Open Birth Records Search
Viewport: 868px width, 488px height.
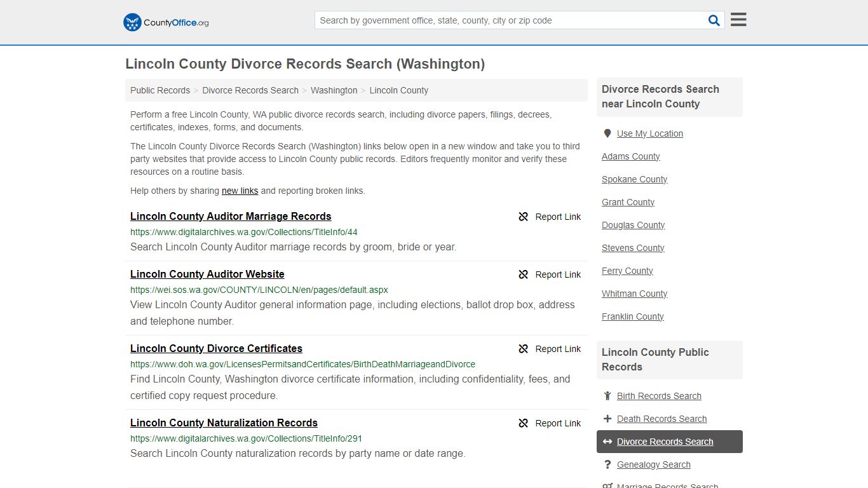tap(659, 396)
